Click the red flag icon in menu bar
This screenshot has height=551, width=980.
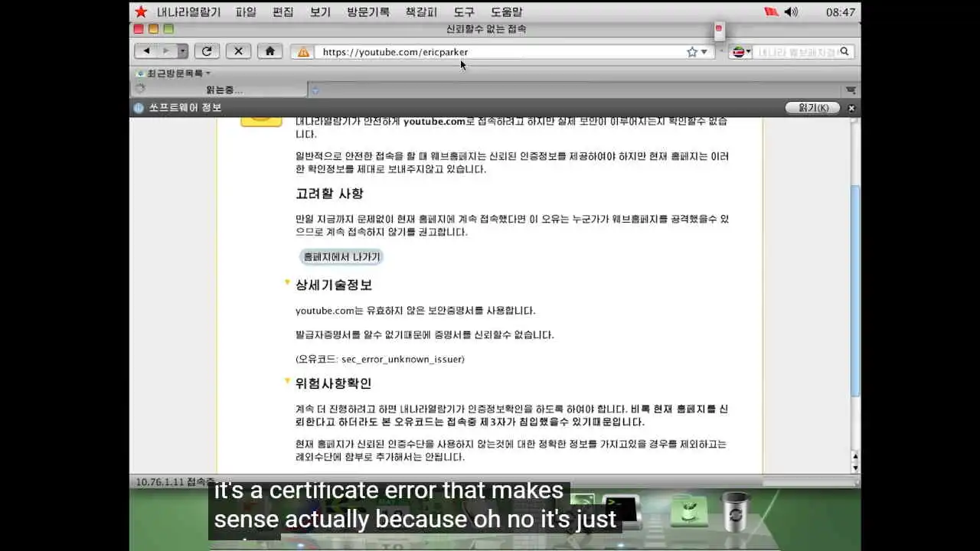tap(772, 11)
